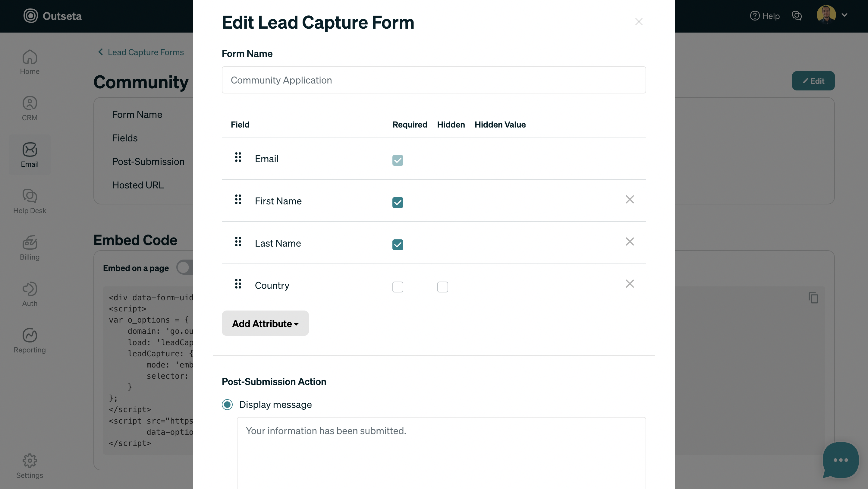
Task: Remove the Last Name field with its X
Action: pos(630,241)
